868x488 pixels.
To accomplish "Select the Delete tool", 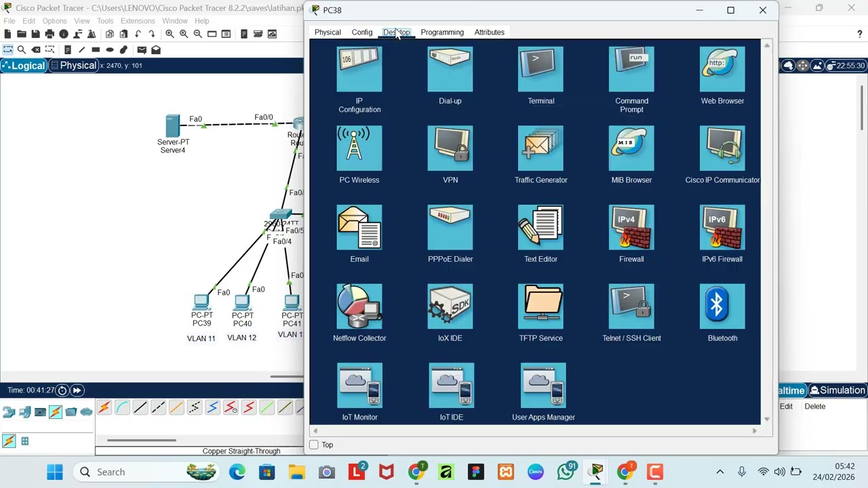I will click(36, 49).
